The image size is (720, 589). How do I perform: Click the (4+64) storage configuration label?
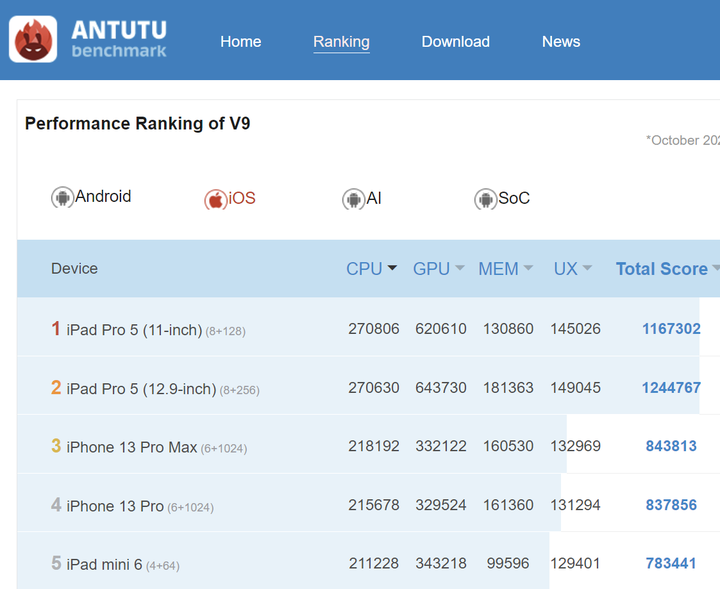163,566
